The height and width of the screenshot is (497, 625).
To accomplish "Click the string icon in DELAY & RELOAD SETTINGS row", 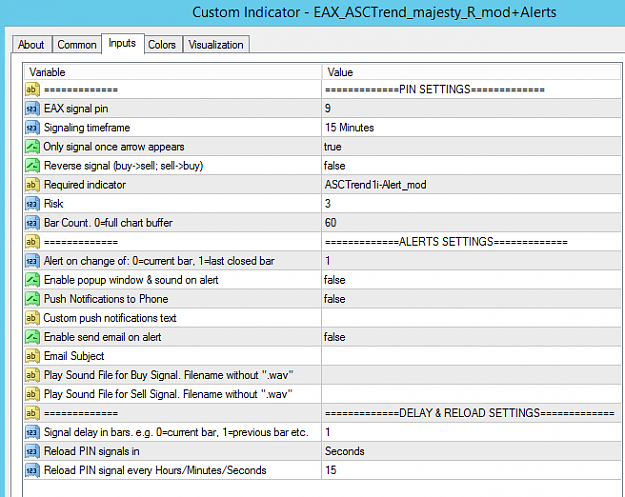I will point(32,413).
